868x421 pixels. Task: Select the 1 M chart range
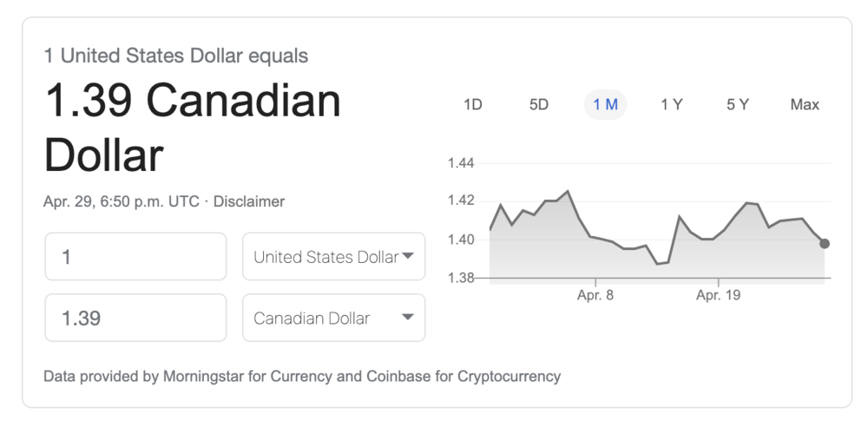[x=605, y=105]
